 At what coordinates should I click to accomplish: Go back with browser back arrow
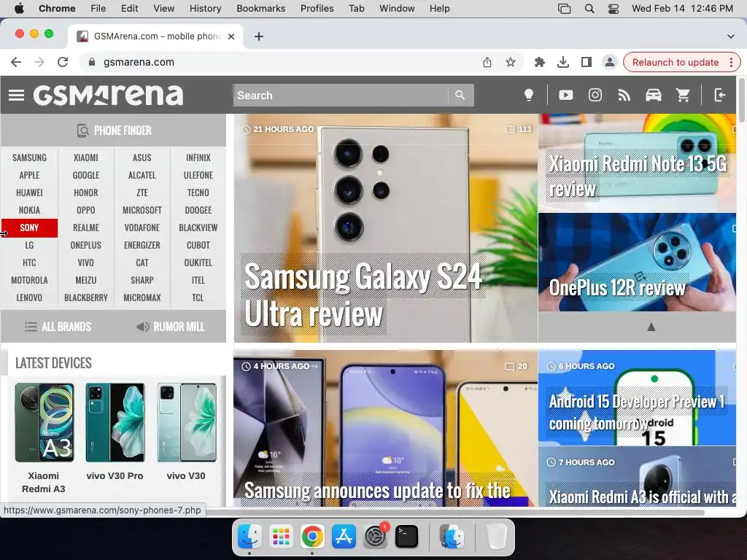click(x=16, y=62)
